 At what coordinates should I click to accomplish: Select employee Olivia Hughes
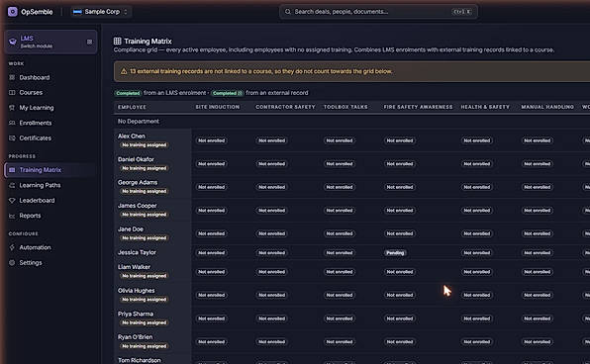click(x=137, y=291)
